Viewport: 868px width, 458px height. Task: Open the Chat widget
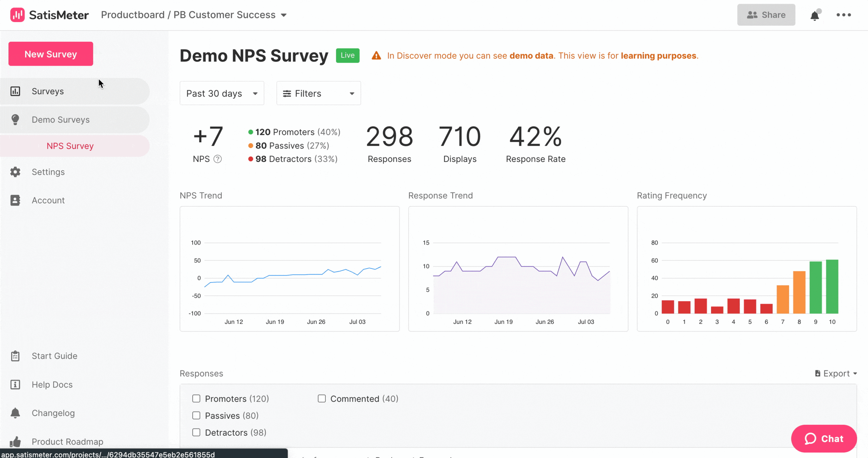tap(824, 439)
